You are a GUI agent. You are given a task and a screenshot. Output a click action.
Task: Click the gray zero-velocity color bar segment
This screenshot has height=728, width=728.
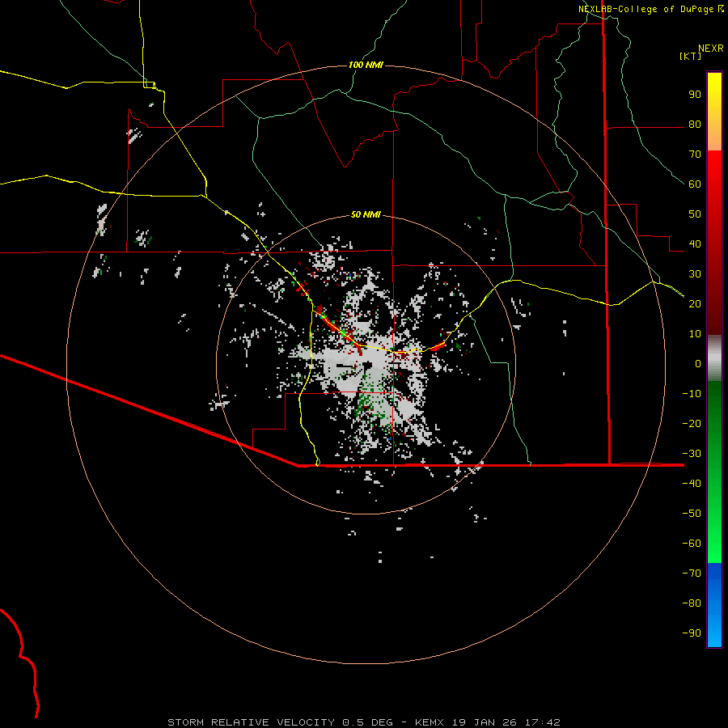714,358
